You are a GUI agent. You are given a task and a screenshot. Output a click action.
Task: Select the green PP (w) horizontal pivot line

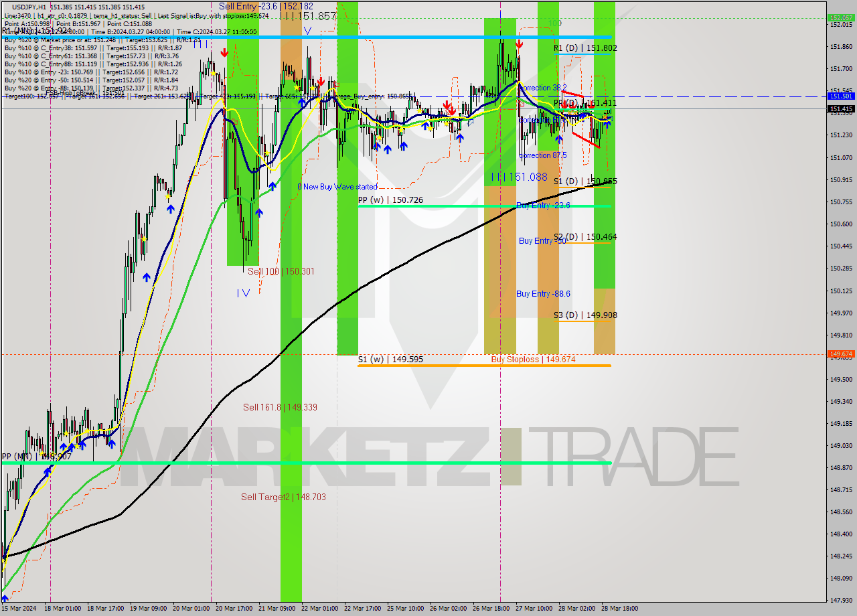coord(484,206)
